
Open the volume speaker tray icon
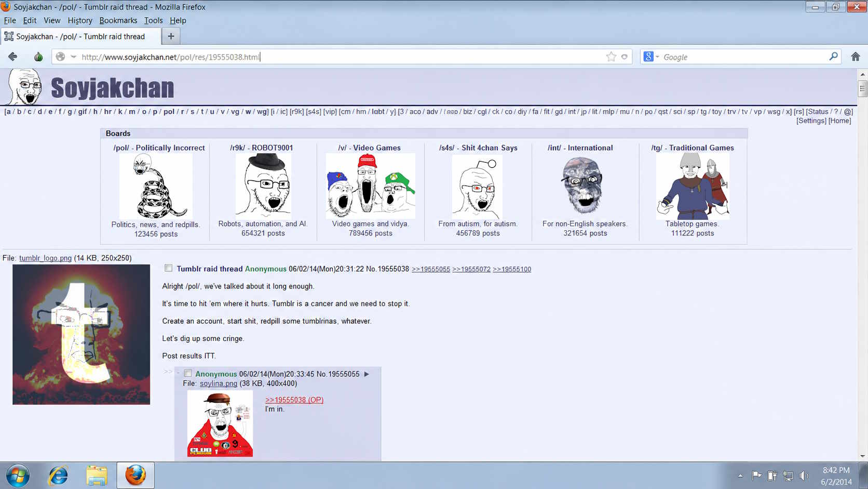(804, 475)
